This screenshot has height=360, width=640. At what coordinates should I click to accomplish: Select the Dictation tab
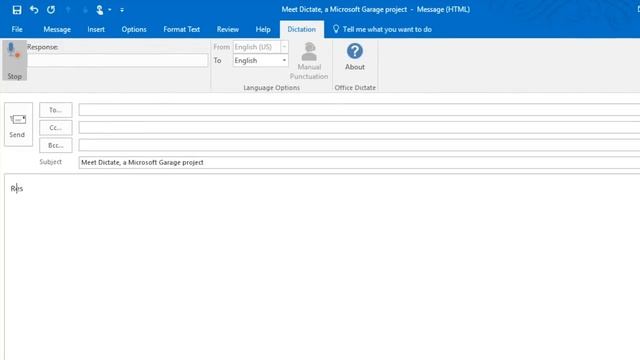coord(302,29)
